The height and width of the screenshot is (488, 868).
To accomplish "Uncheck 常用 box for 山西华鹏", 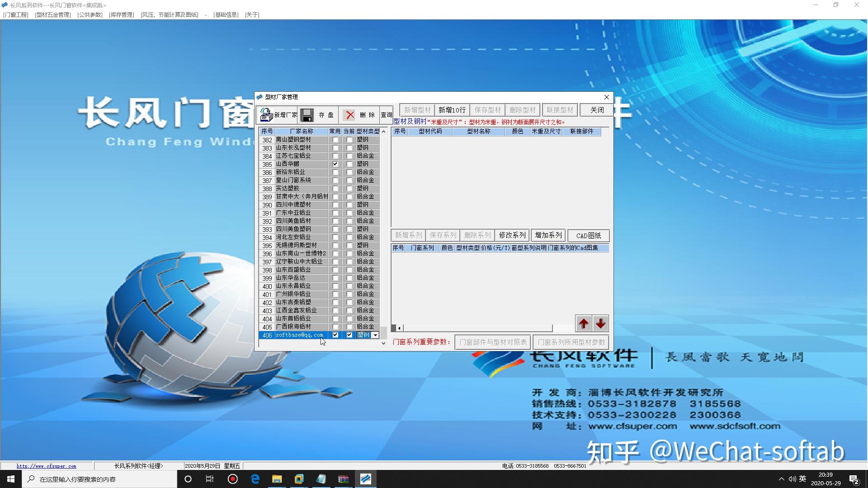I will coord(335,164).
